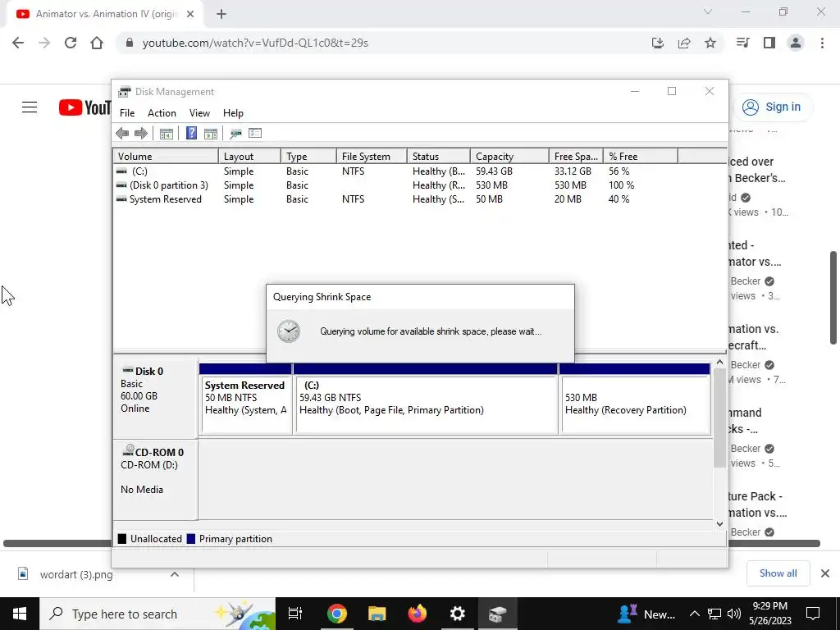Close the downloads bar

click(825, 573)
